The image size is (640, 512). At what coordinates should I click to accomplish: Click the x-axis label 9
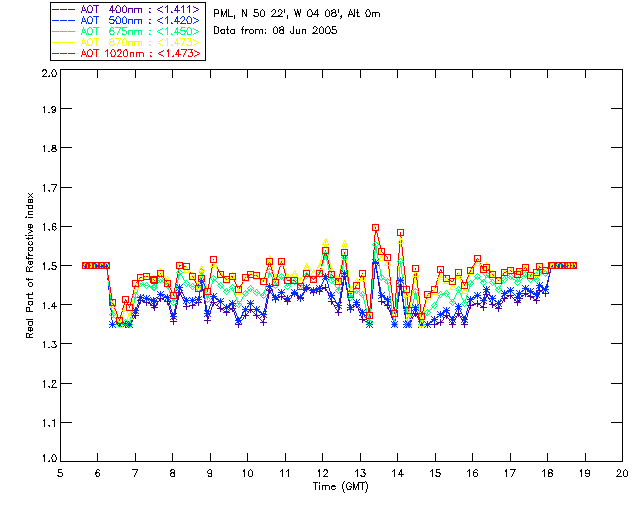click(210, 473)
